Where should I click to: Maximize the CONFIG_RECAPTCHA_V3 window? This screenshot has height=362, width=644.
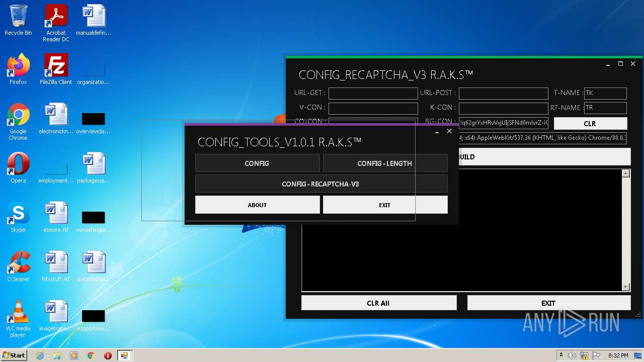pyautogui.click(x=620, y=64)
